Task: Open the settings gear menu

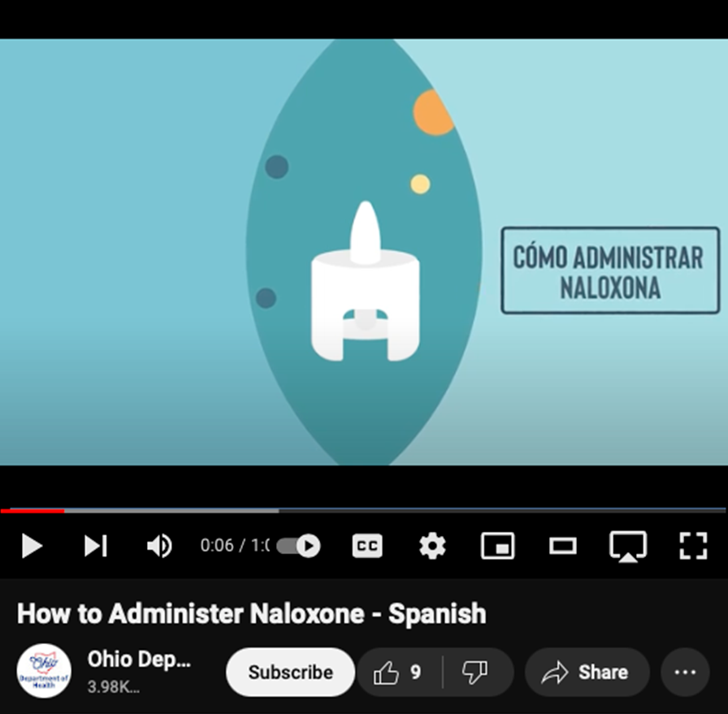Action: tap(432, 546)
